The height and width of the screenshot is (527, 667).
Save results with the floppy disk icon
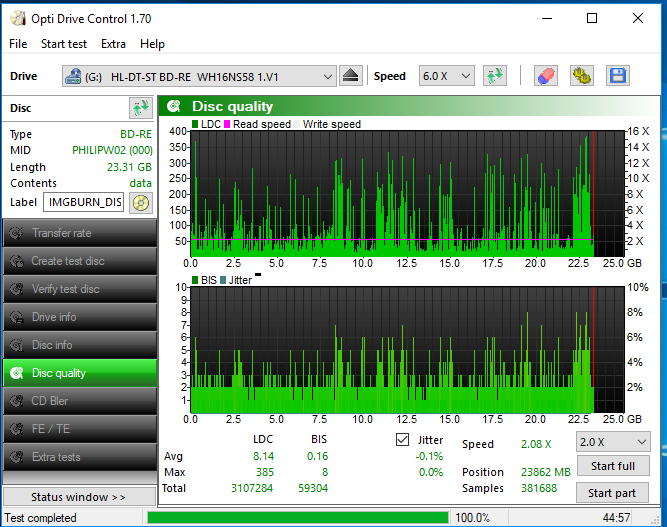pos(618,76)
